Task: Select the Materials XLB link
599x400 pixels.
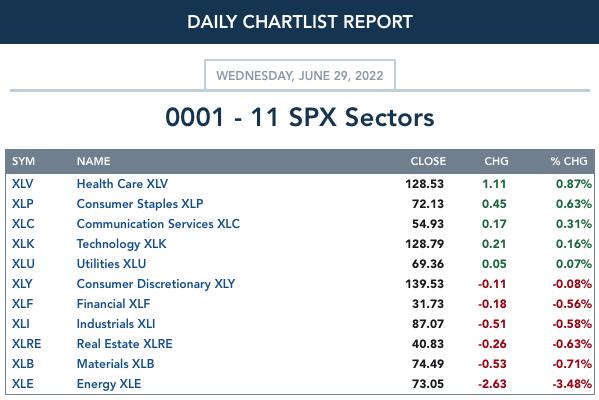Action: pos(115,364)
